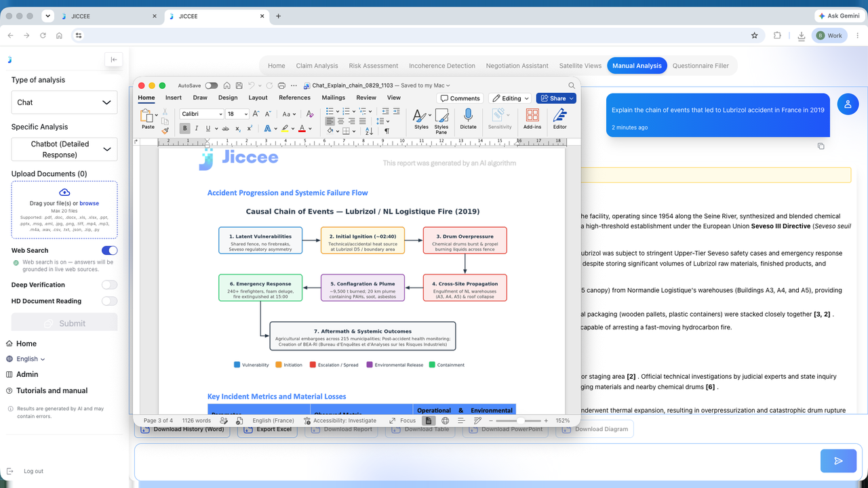Image resolution: width=868 pixels, height=488 pixels.
Task: Enable HD Document Reading toggle
Action: (109, 301)
